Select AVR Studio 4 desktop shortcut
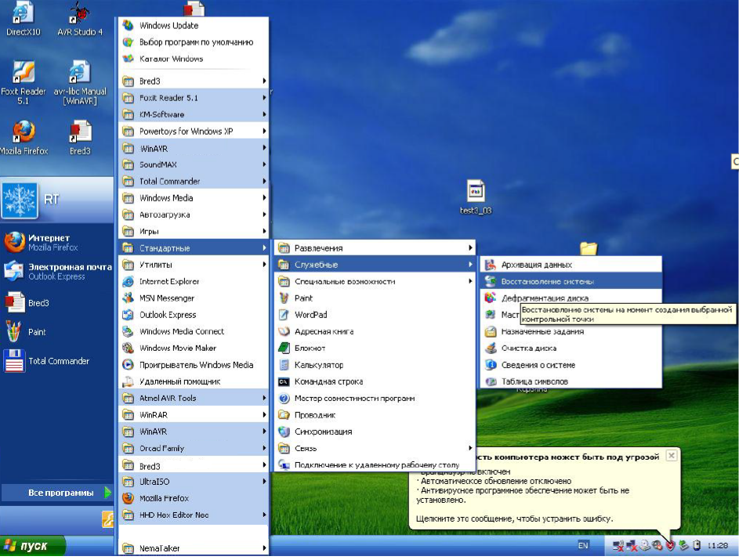Viewport: 739px width, 560px height. click(80, 19)
